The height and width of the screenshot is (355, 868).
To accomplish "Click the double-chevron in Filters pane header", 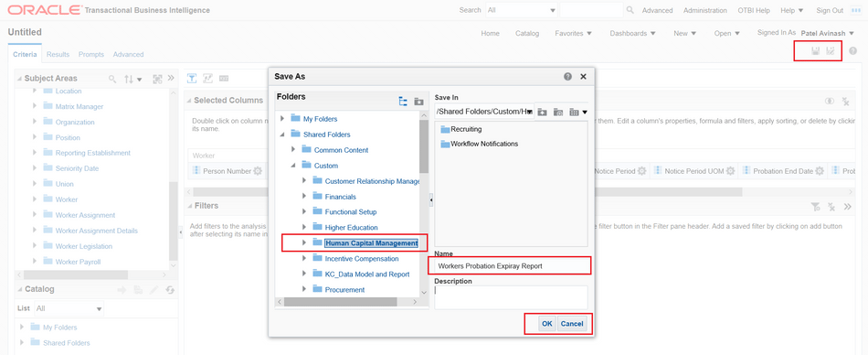I will [848, 207].
